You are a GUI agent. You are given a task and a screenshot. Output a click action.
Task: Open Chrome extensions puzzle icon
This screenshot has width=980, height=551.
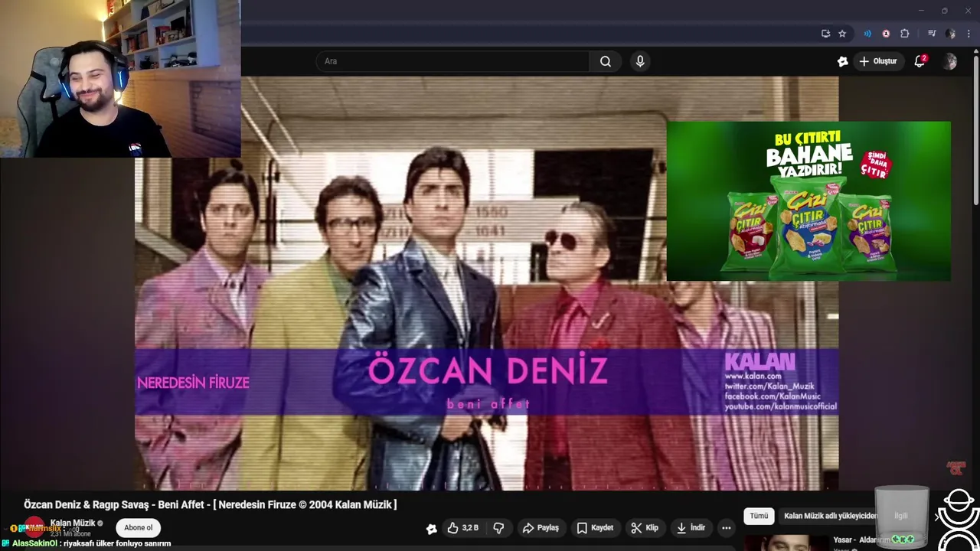point(904,34)
